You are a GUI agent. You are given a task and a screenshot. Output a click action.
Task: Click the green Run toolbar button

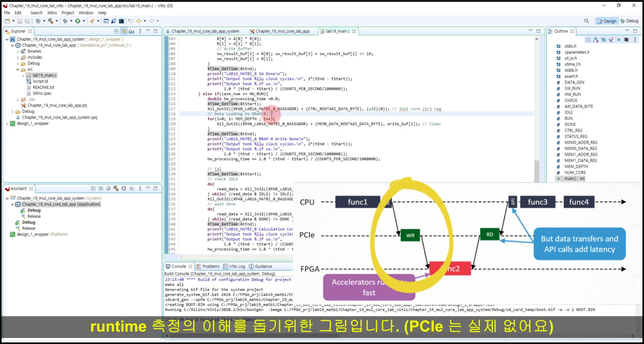[78, 21]
